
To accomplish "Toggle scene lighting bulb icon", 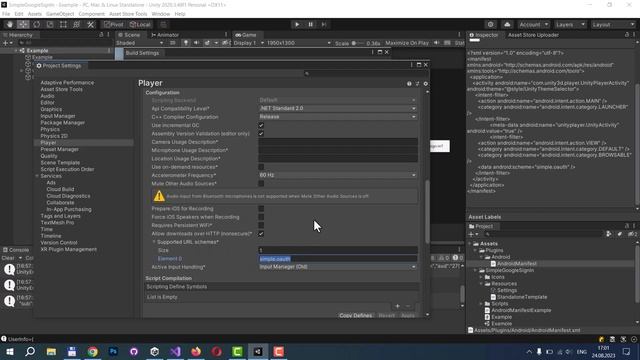I will (186, 43).
